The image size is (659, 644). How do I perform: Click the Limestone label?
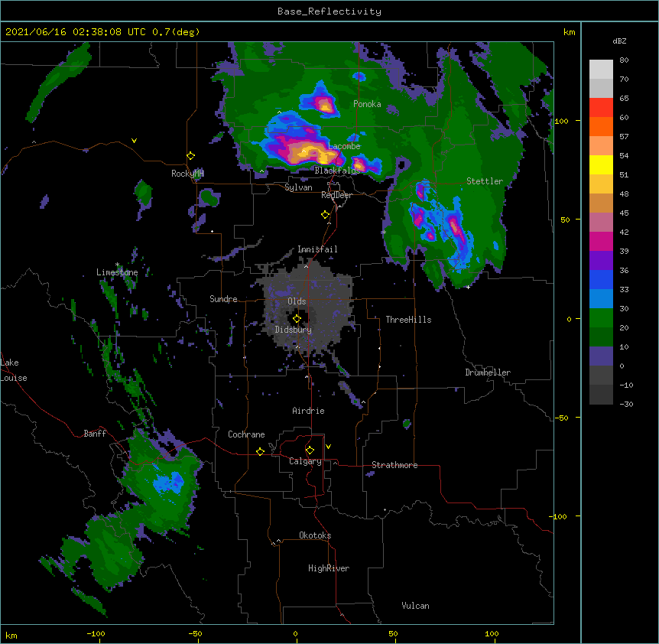117,272
